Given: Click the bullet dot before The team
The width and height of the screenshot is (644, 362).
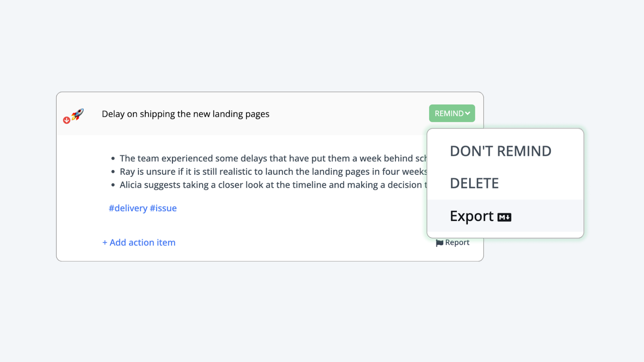Looking at the screenshot, I should [x=113, y=158].
